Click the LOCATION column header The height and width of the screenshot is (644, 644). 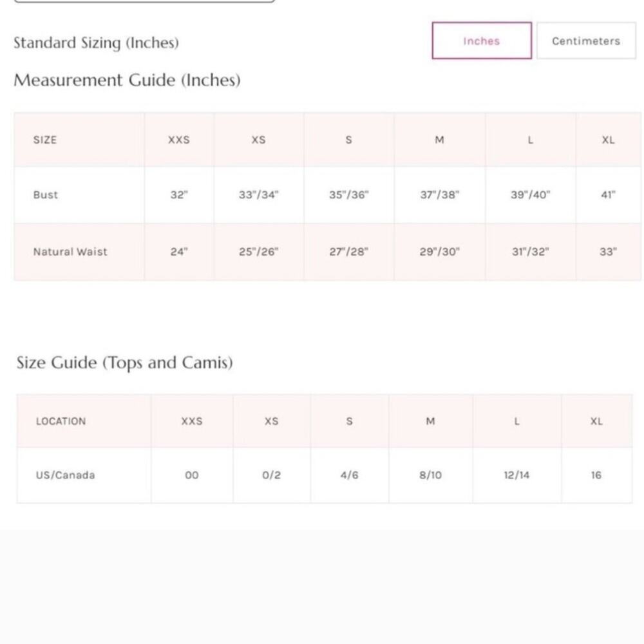[61, 421]
